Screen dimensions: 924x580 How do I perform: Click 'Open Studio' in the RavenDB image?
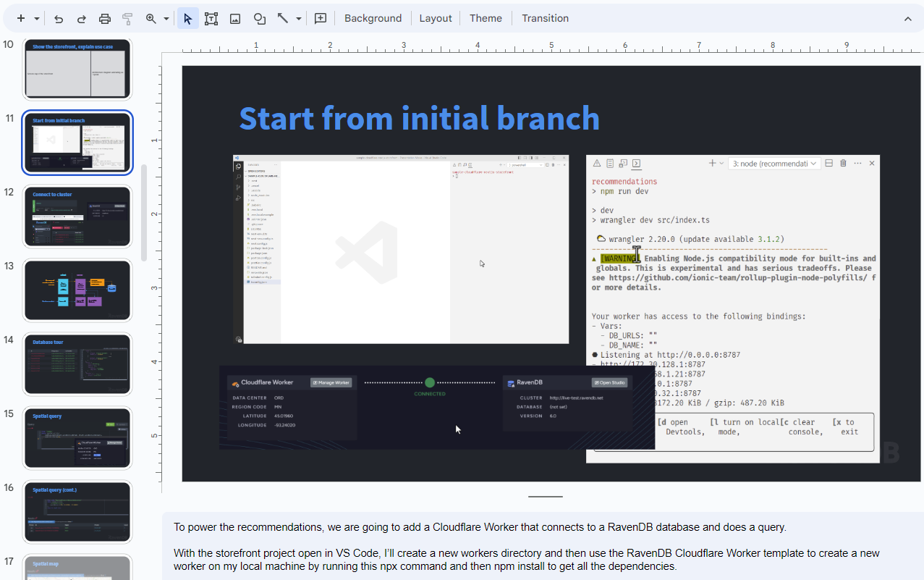(610, 382)
